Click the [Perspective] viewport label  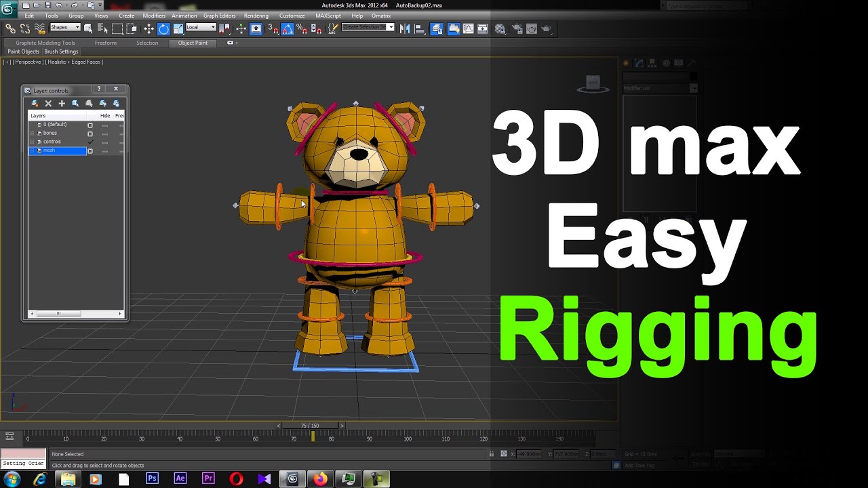pos(28,62)
